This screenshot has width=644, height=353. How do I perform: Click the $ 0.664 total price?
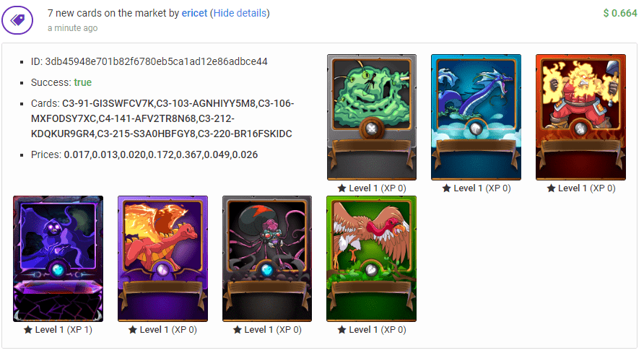point(619,13)
